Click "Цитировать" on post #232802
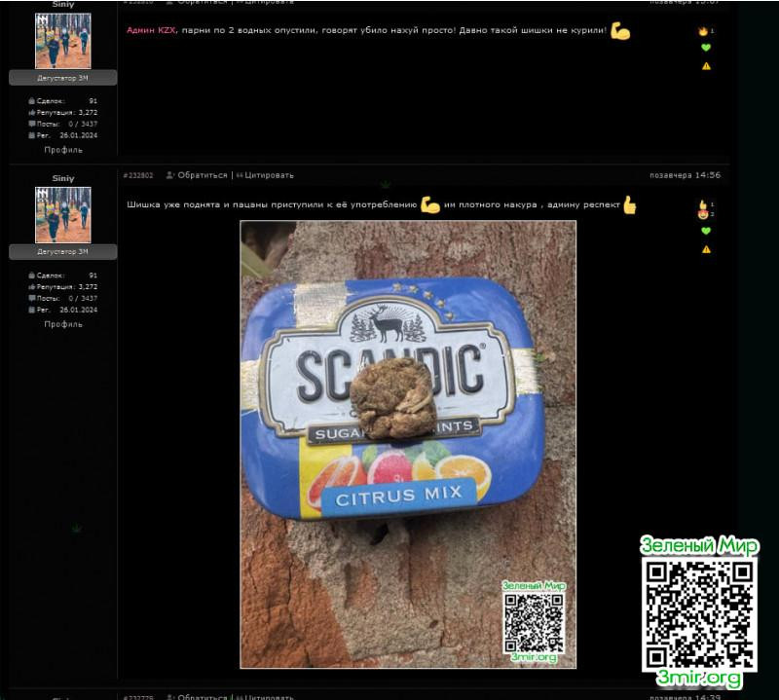The width and height of the screenshot is (779, 700). pos(269,175)
